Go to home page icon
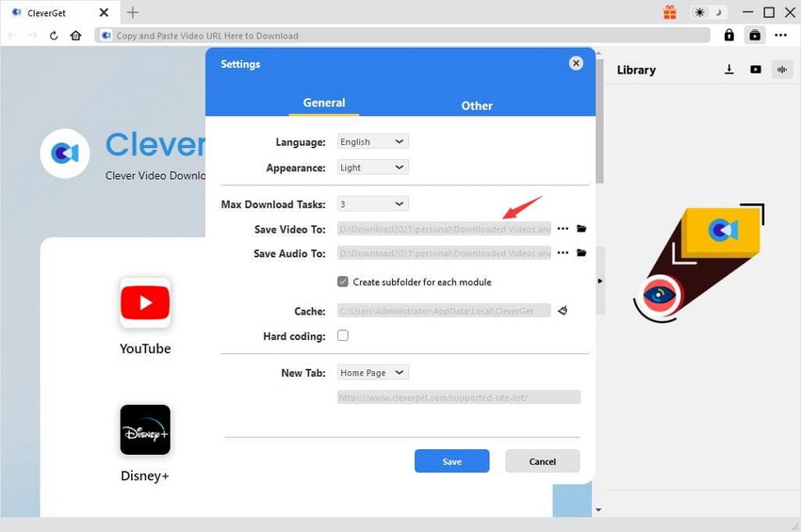This screenshot has width=801, height=532. tap(75, 35)
